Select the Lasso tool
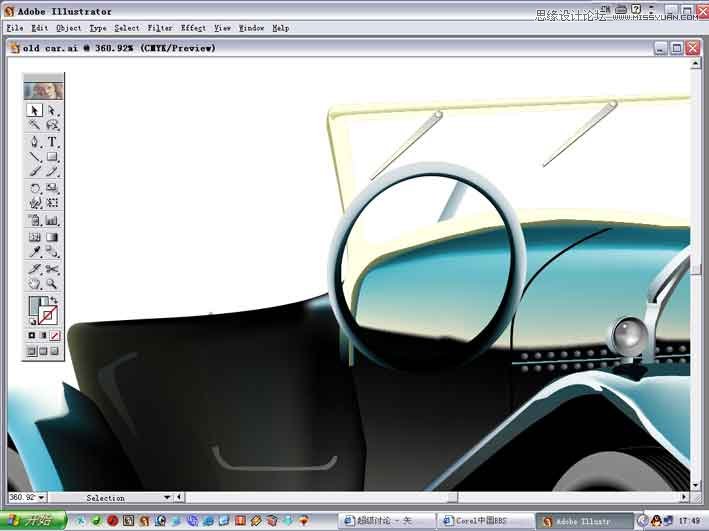The image size is (709, 531). pos(52,125)
